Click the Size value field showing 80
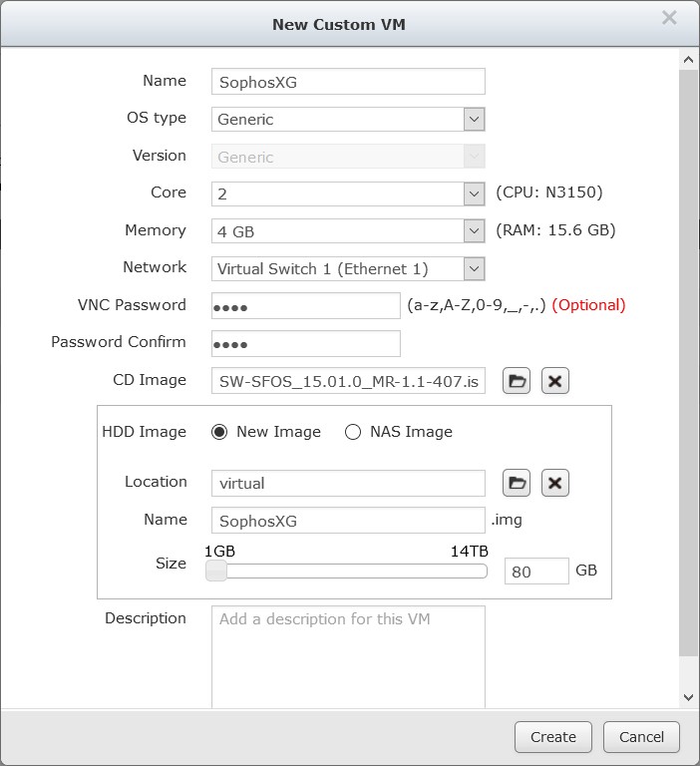The width and height of the screenshot is (700, 766). coord(536,572)
